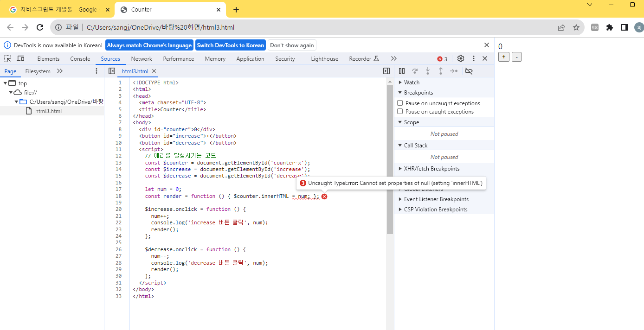Switch to the Elements tab
The image size is (644, 330).
point(48,59)
